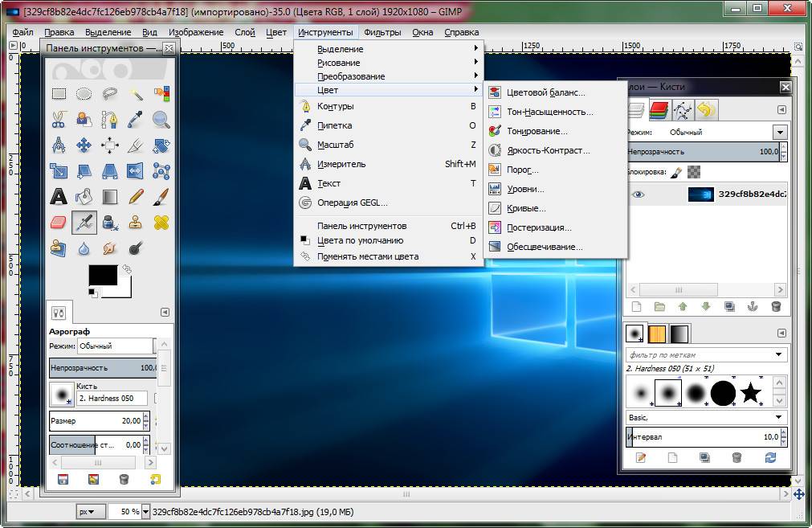The height and width of the screenshot is (528, 812).
Task: Select the Blend gradient tool
Action: pos(110,197)
